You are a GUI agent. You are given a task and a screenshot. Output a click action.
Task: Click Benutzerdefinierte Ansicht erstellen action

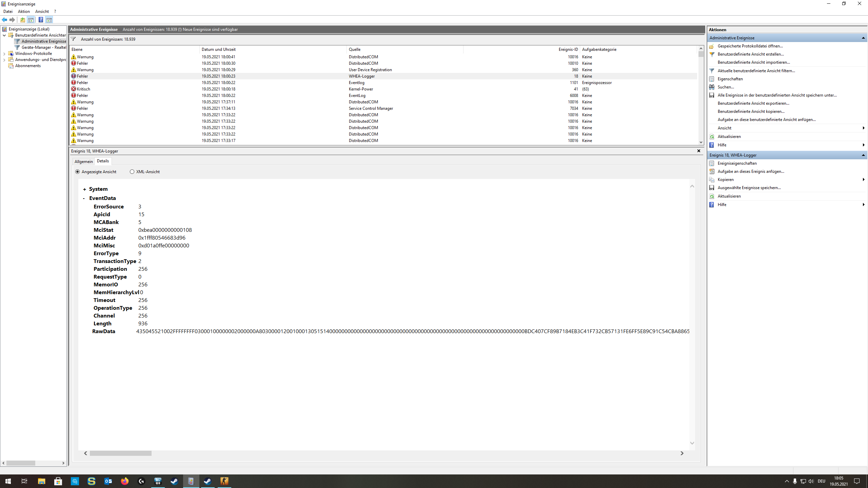tap(750, 54)
